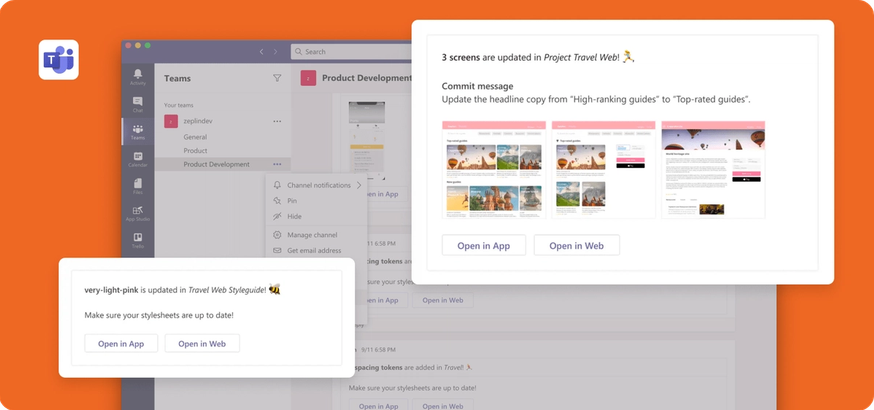Image resolution: width=874 pixels, height=410 pixels.
Task: Select the Product Development channel row
Action: [223, 164]
